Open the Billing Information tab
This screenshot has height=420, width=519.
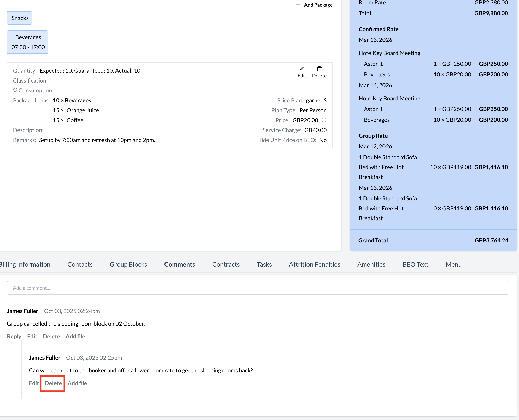pyautogui.click(x=25, y=264)
